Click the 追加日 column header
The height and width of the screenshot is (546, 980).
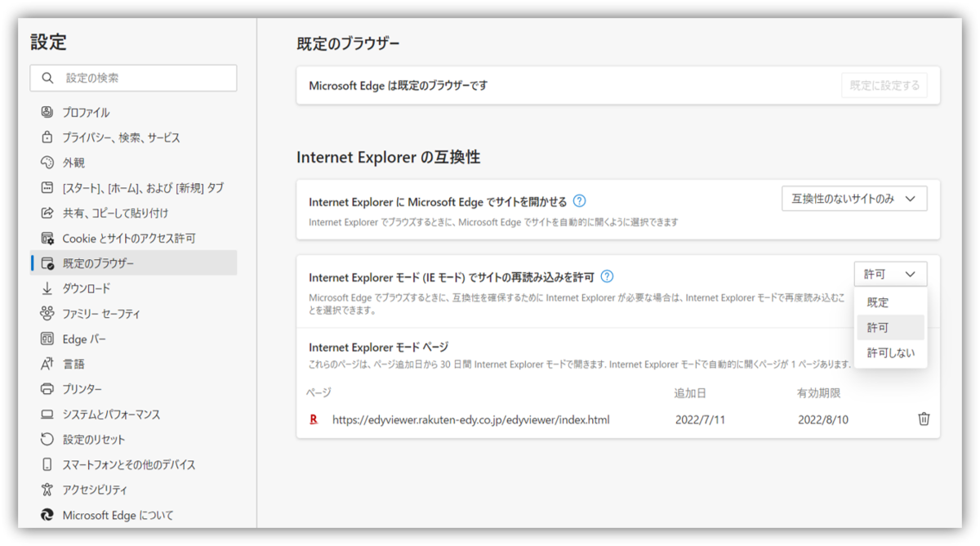[x=689, y=393]
